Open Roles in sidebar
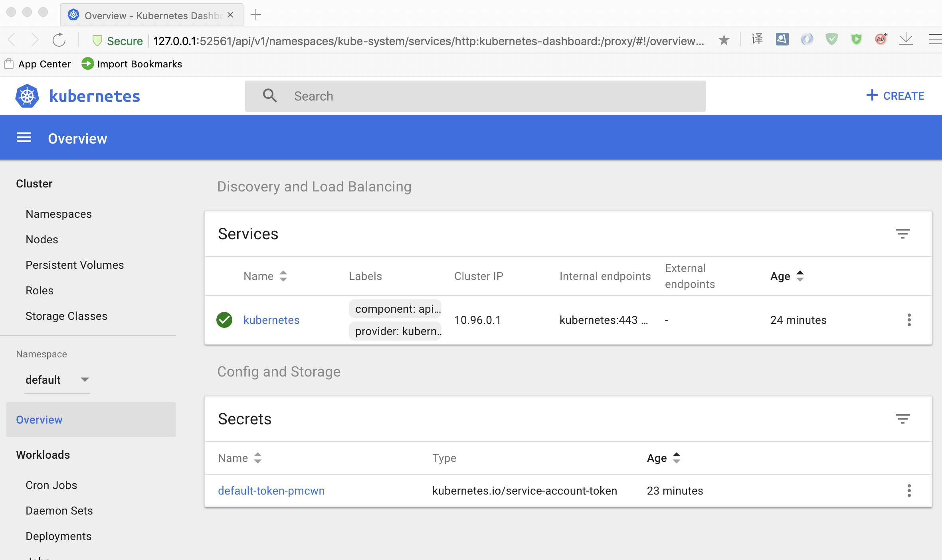The height and width of the screenshot is (560, 942). coord(40,290)
